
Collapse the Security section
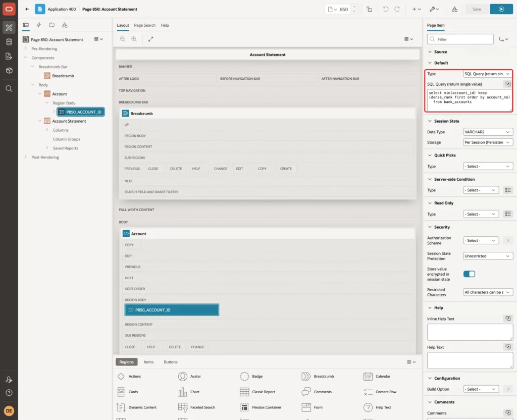(x=430, y=227)
